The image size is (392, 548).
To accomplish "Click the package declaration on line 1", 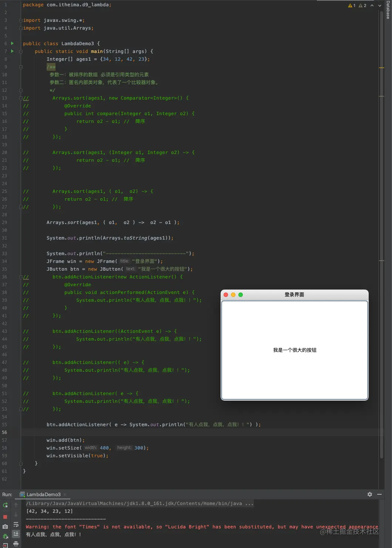I will [67, 5].
